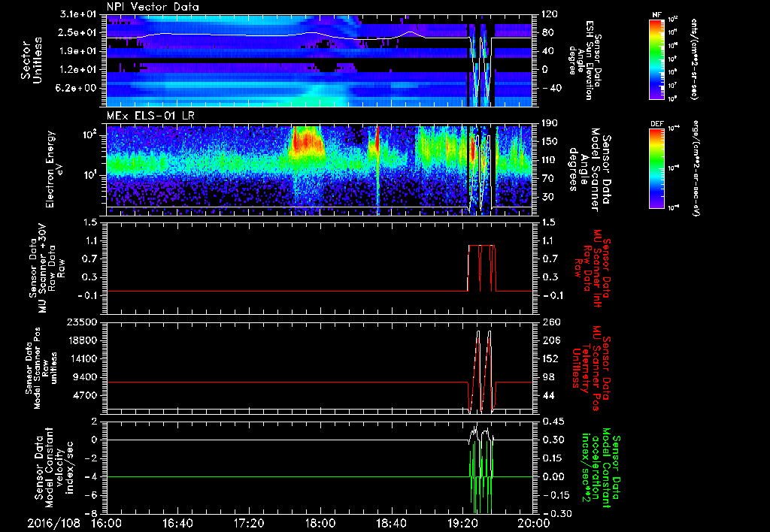
Task: Click the 120 sun elevation axis value
Action: (550, 14)
